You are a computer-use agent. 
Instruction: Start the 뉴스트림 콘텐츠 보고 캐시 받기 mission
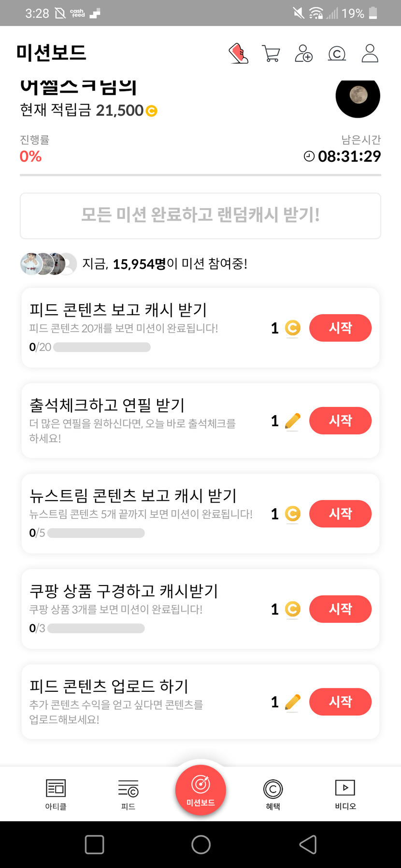(x=340, y=514)
